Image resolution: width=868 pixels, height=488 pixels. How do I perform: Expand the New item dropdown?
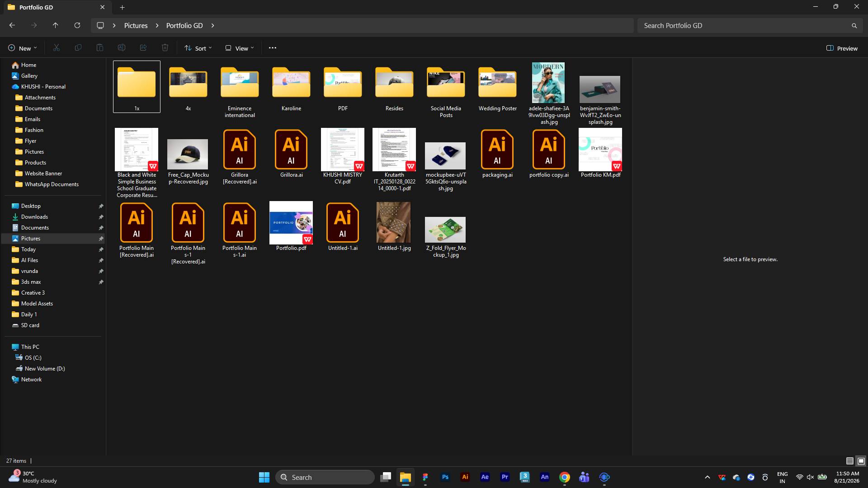pos(23,48)
